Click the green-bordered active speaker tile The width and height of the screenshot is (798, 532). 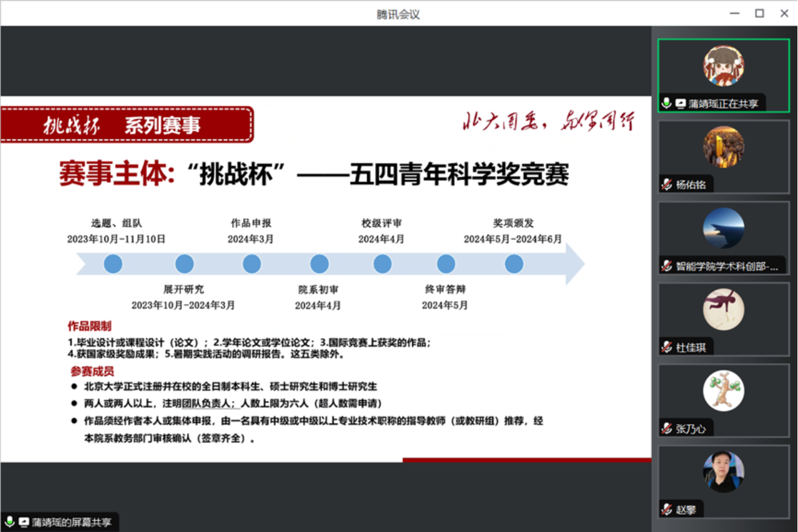pyautogui.click(x=723, y=74)
